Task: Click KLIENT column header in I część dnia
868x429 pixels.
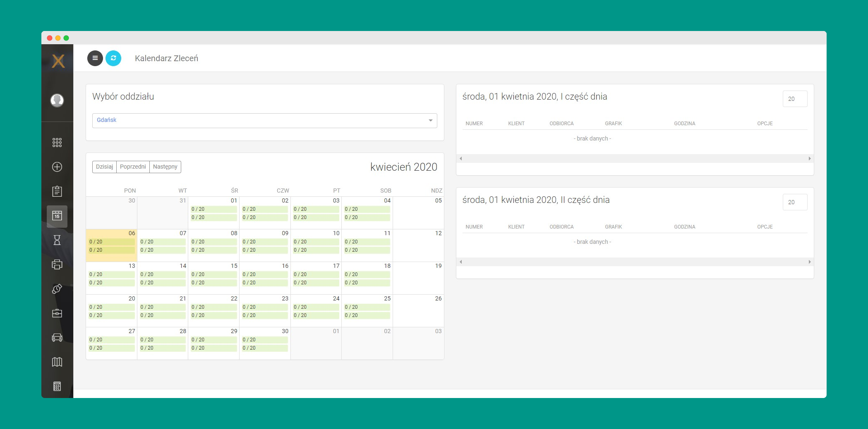Action: click(x=516, y=124)
